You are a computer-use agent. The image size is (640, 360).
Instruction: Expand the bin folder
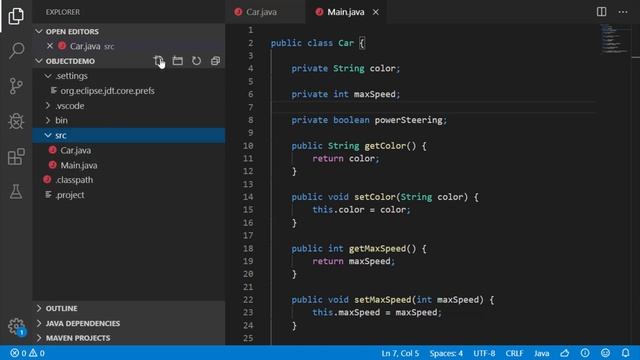click(x=129, y=120)
